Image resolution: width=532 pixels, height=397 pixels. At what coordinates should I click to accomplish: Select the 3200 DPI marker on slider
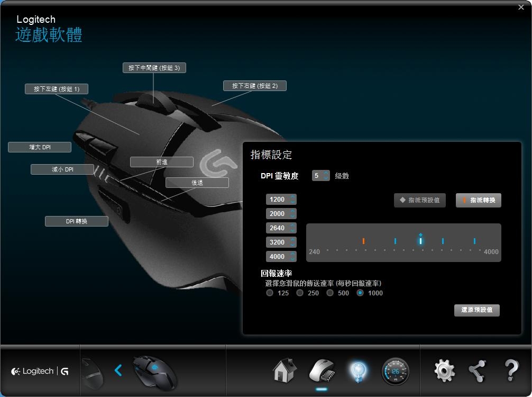click(443, 241)
